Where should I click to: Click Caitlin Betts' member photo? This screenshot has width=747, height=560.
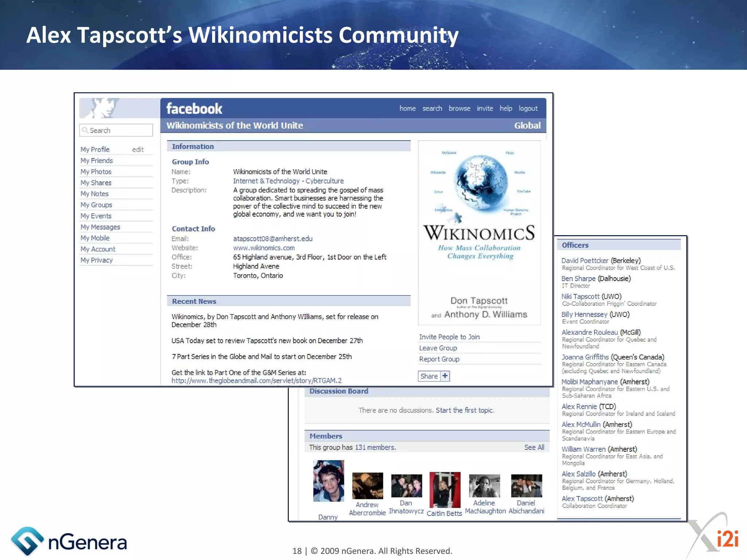[445, 490]
